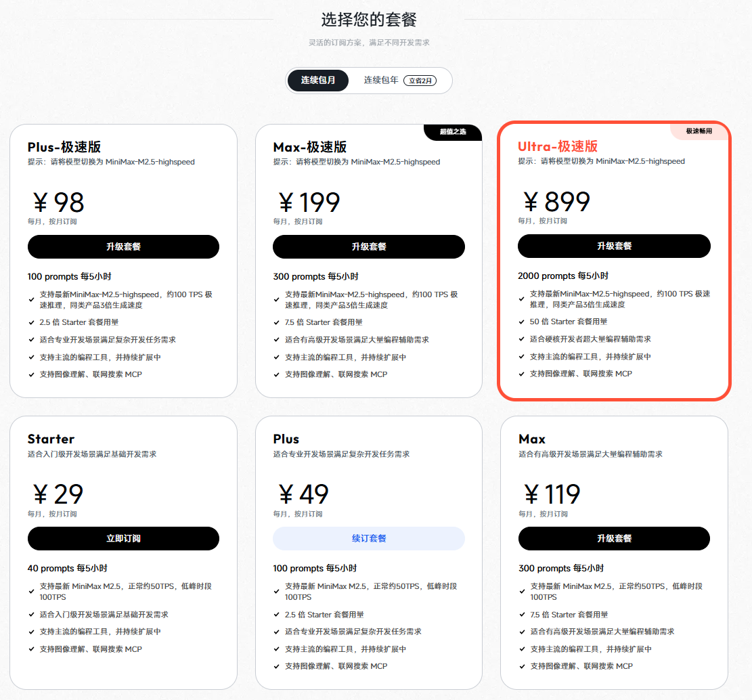Click 续订套餐 on the Plus plan

point(368,538)
